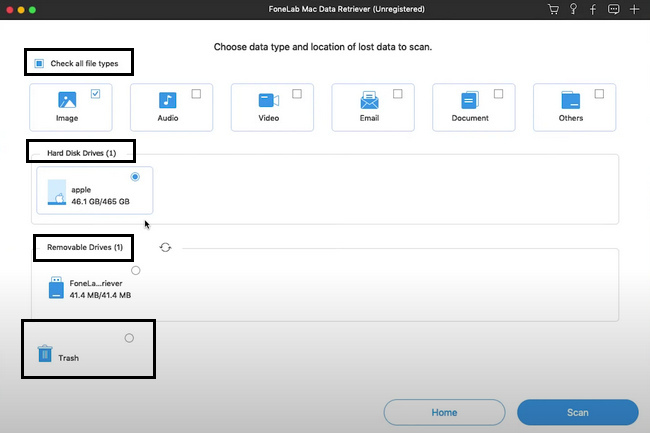650x433 pixels.
Task: Click the Trash bin icon
Action: (45, 353)
